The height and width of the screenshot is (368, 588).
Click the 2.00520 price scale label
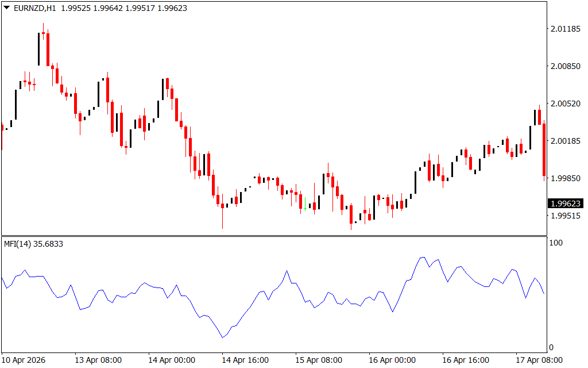pyautogui.click(x=566, y=103)
